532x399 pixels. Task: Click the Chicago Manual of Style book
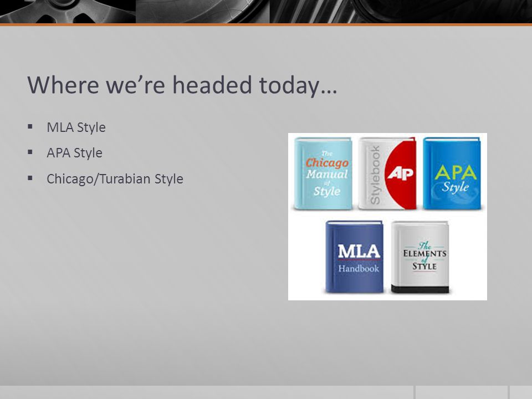(323, 173)
